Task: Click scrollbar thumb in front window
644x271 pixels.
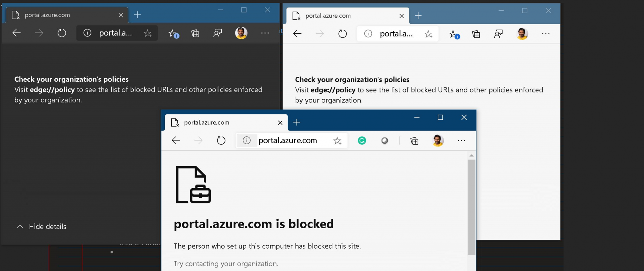Action: click(471, 207)
